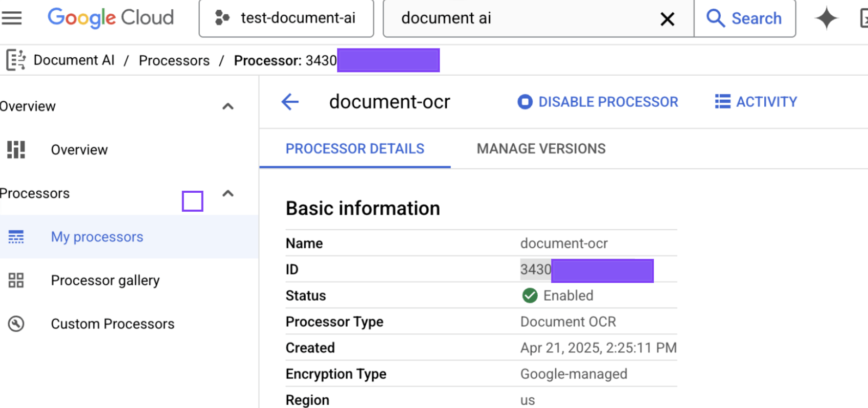
Task: Click the Document AI product icon
Action: click(16, 60)
